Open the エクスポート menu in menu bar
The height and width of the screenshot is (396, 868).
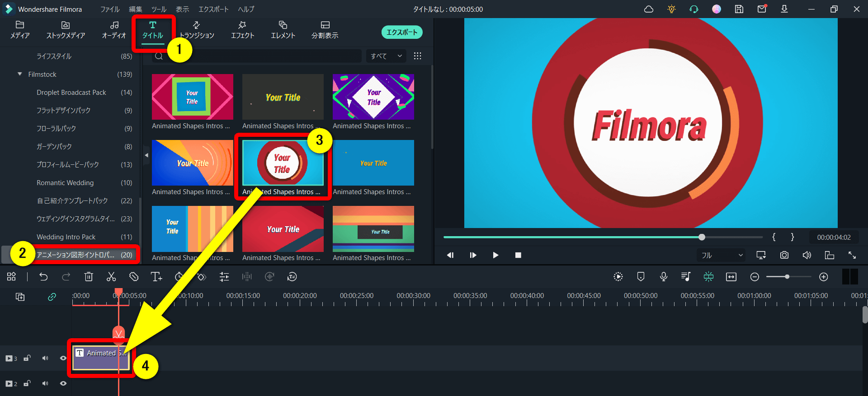tap(213, 9)
